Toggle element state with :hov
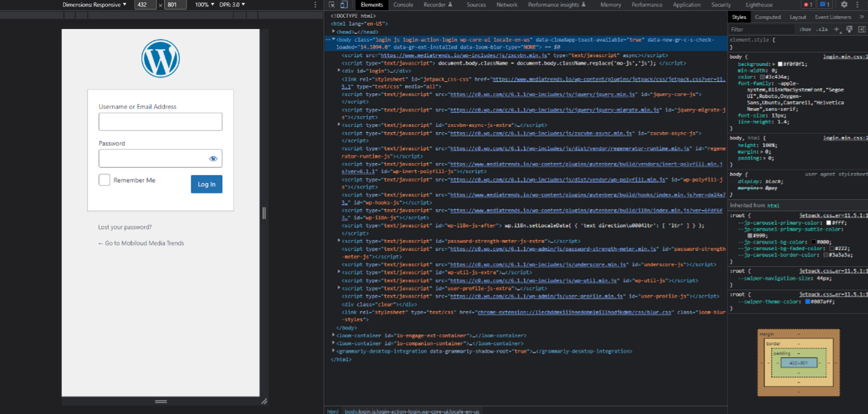The height and width of the screenshot is (414, 868). click(x=806, y=30)
